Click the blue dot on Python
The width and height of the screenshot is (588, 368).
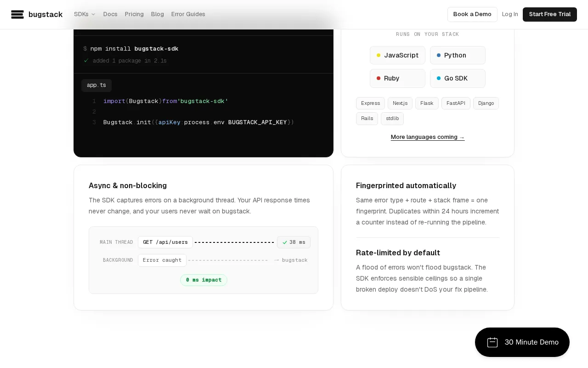[x=439, y=55]
